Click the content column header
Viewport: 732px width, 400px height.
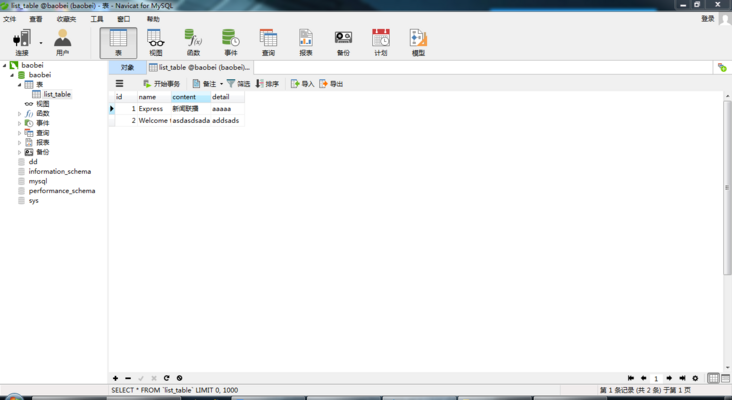[x=191, y=97]
